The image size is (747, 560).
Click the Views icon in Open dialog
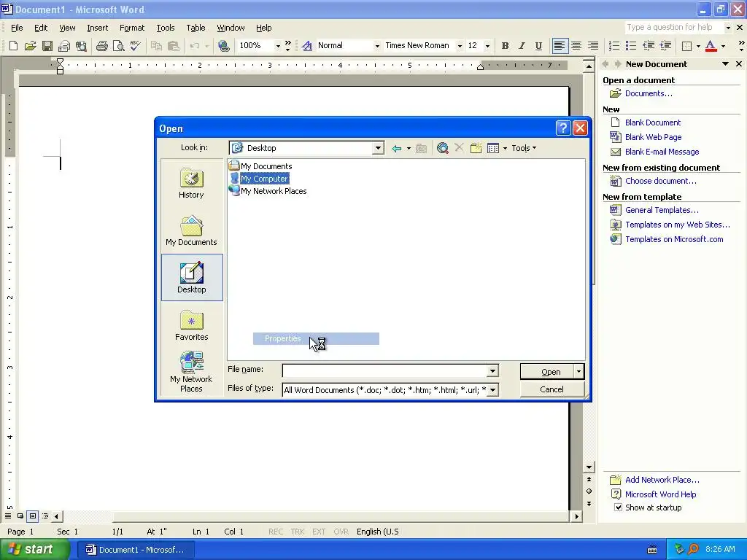493,148
